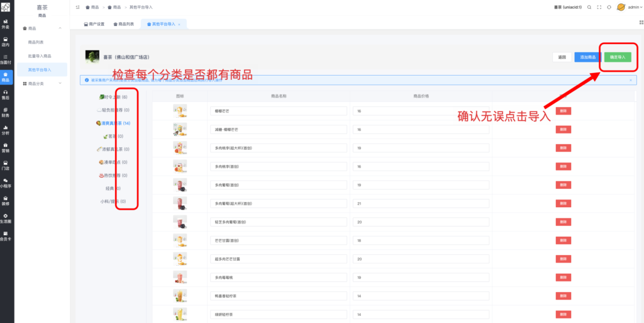The width and height of the screenshot is (644, 323).
Task: Open the 门店 sidebar section
Action: pyautogui.click(x=5, y=165)
